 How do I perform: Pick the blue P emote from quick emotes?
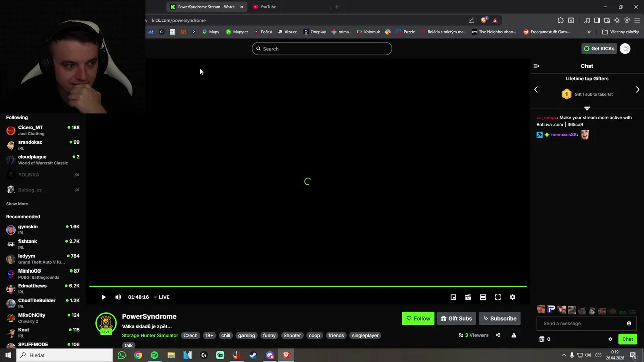click(551, 310)
